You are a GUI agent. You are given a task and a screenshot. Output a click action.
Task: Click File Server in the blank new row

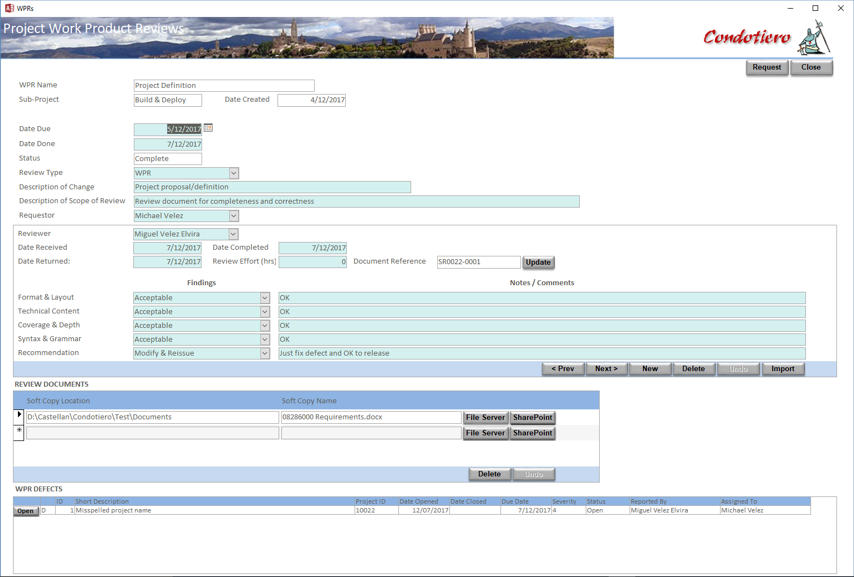(485, 434)
